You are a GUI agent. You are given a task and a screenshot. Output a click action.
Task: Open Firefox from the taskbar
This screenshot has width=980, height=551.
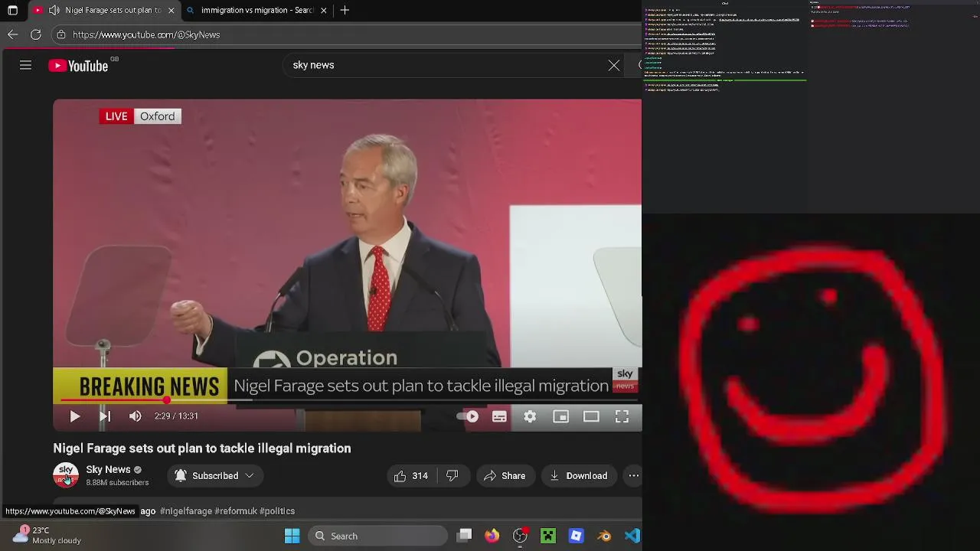point(492,536)
